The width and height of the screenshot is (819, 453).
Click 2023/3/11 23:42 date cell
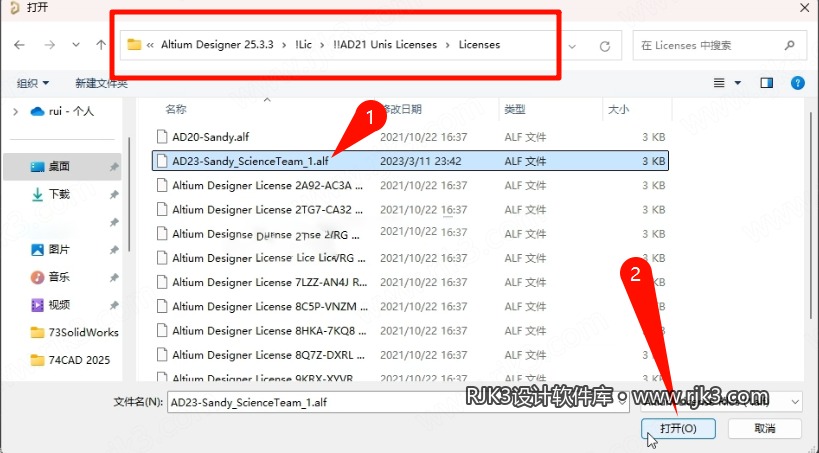pos(420,161)
